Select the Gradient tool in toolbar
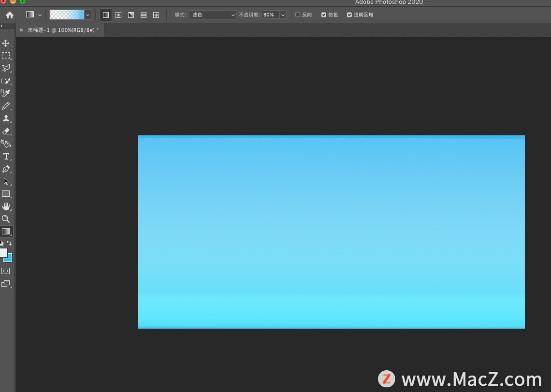This screenshot has height=392, width=551. [x=6, y=232]
